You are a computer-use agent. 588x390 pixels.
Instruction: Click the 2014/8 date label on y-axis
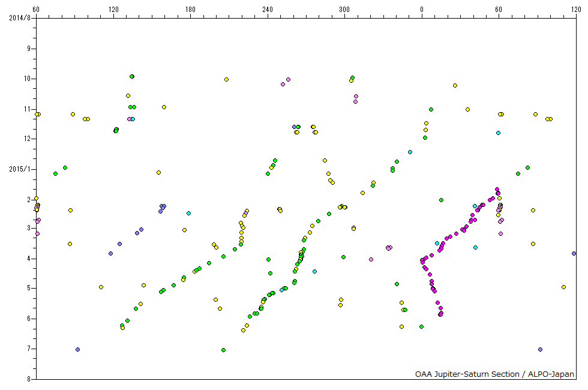coord(20,18)
